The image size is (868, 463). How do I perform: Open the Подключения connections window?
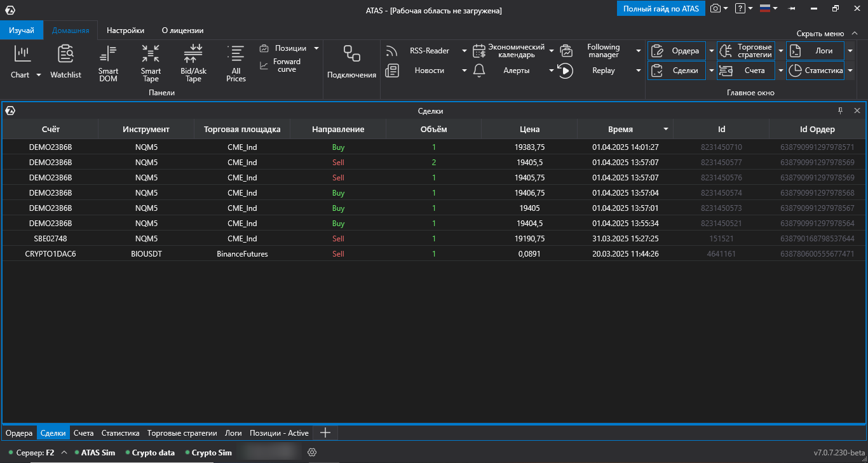[x=351, y=62]
